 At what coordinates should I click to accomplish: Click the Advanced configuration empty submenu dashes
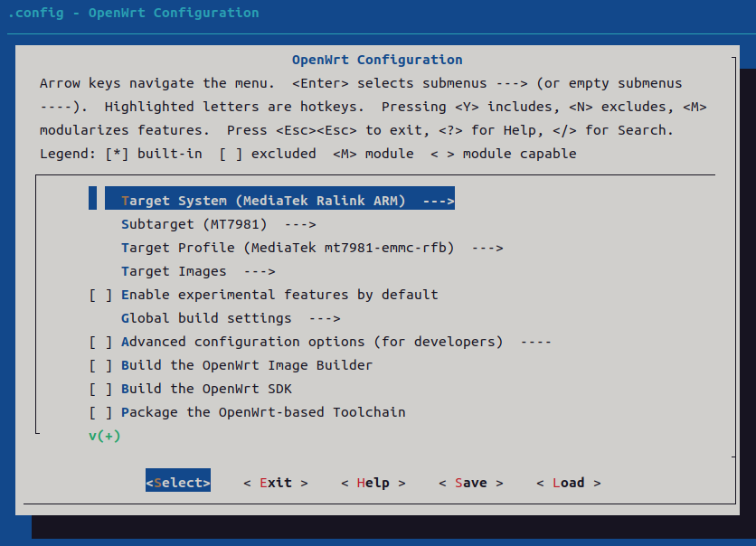click(x=535, y=342)
